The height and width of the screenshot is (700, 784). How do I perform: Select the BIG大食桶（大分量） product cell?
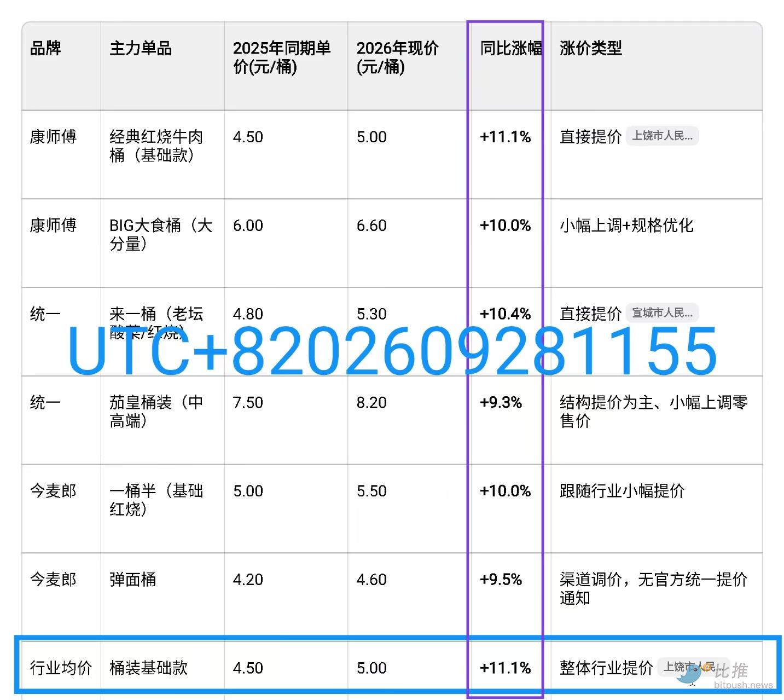coord(161,234)
